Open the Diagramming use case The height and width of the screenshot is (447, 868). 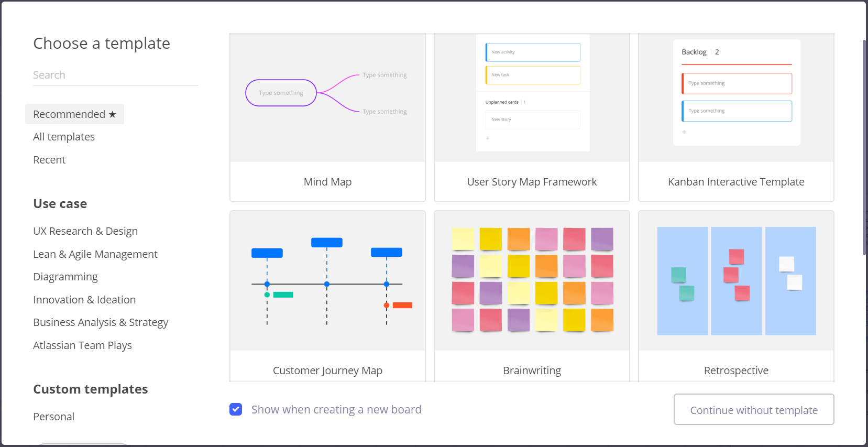(65, 277)
